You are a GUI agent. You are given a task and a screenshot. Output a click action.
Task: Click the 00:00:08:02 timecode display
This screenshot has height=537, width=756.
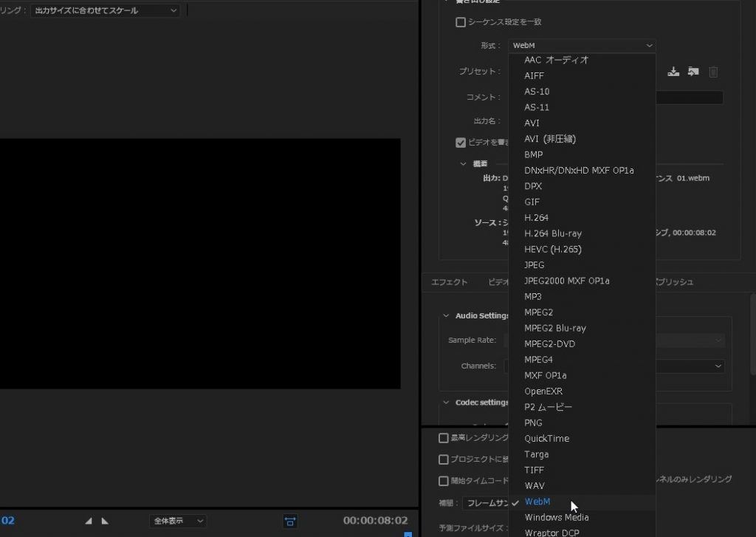tap(375, 520)
